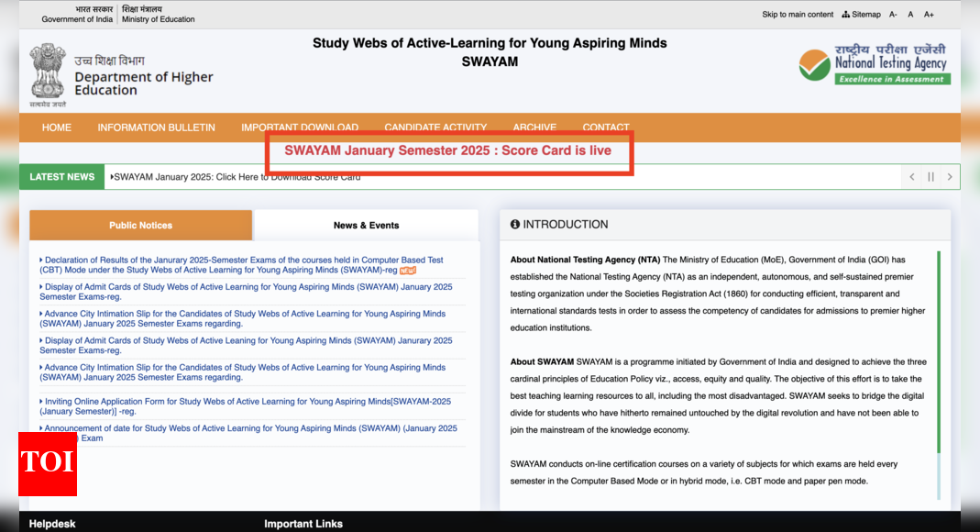The width and height of the screenshot is (980, 532).
Task: Reset font size with A button
Action: [x=910, y=15]
